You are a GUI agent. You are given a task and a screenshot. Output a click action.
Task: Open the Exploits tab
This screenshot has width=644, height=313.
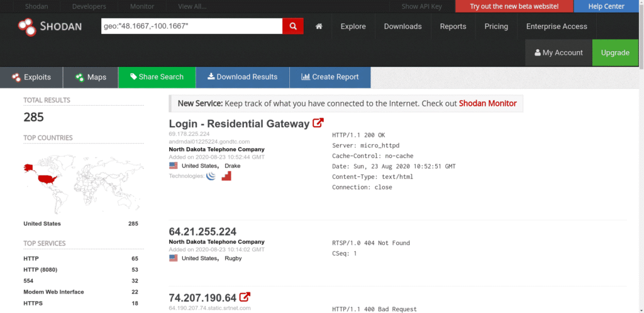click(x=31, y=77)
